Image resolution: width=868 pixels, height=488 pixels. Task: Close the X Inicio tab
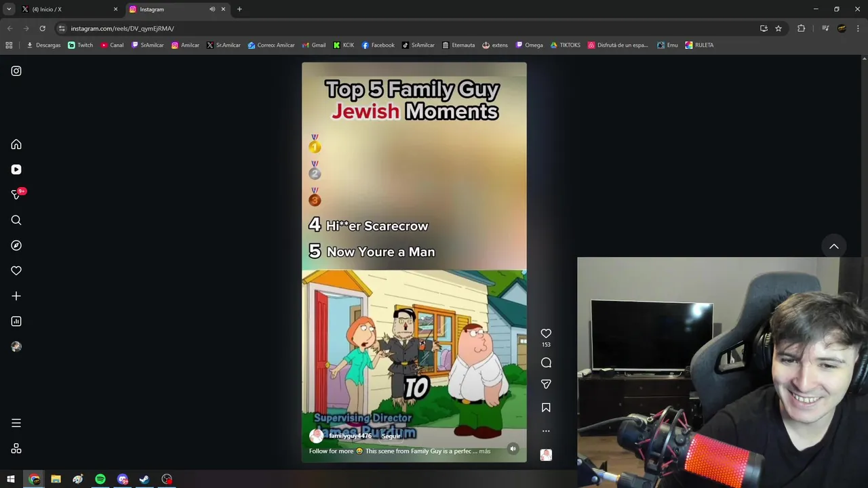(115, 9)
